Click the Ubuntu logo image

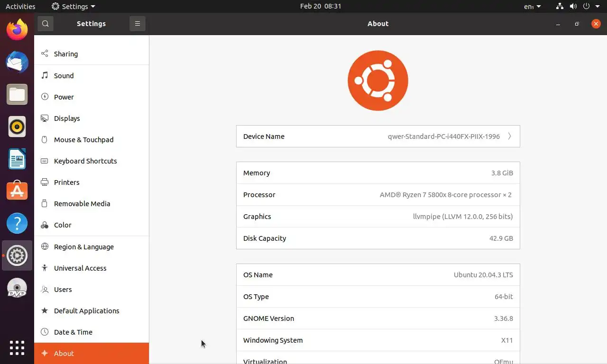(x=378, y=81)
